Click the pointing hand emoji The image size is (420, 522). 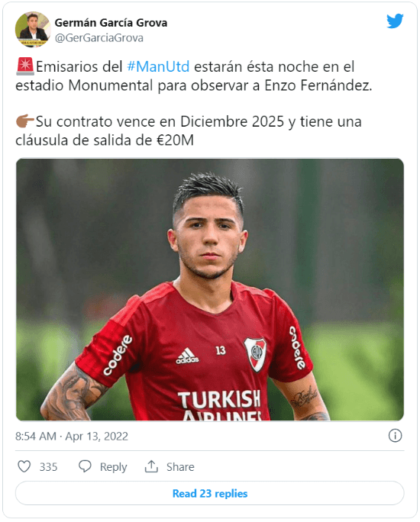tap(25, 121)
